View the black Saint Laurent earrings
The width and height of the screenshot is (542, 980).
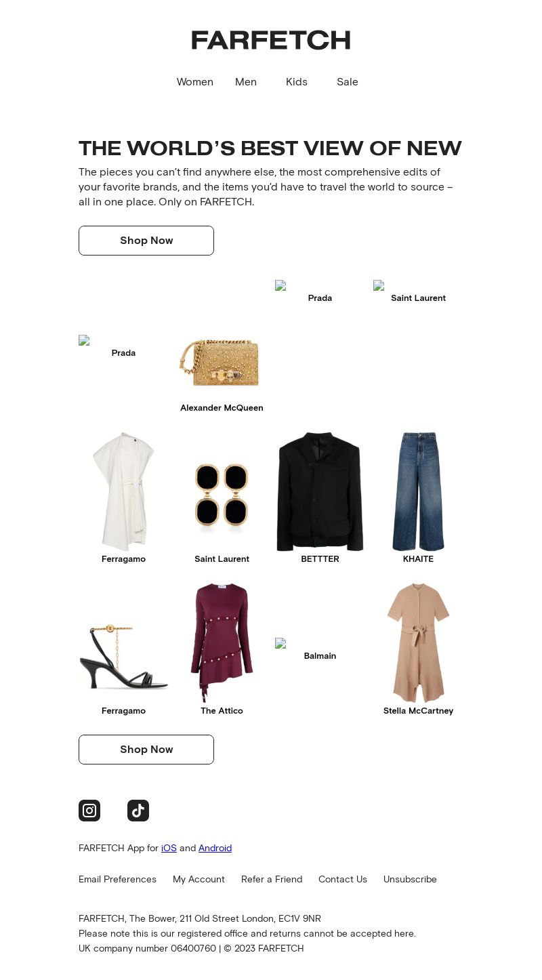pos(222,495)
